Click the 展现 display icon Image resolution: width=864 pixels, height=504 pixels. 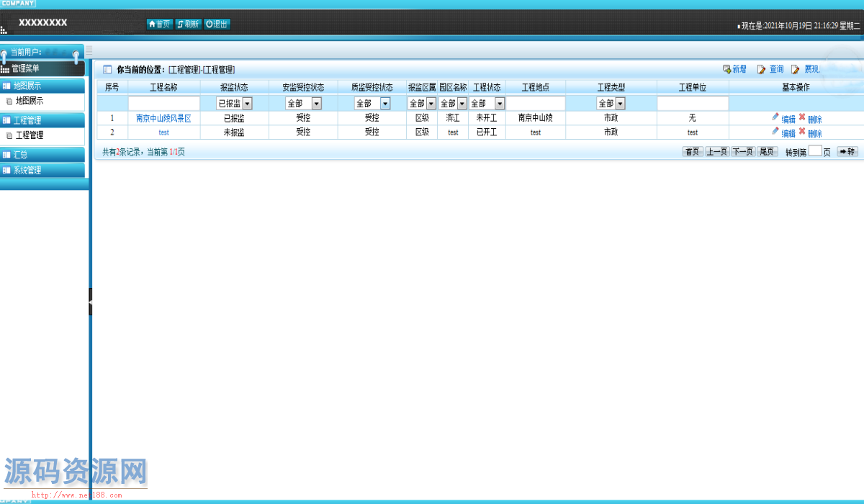796,70
